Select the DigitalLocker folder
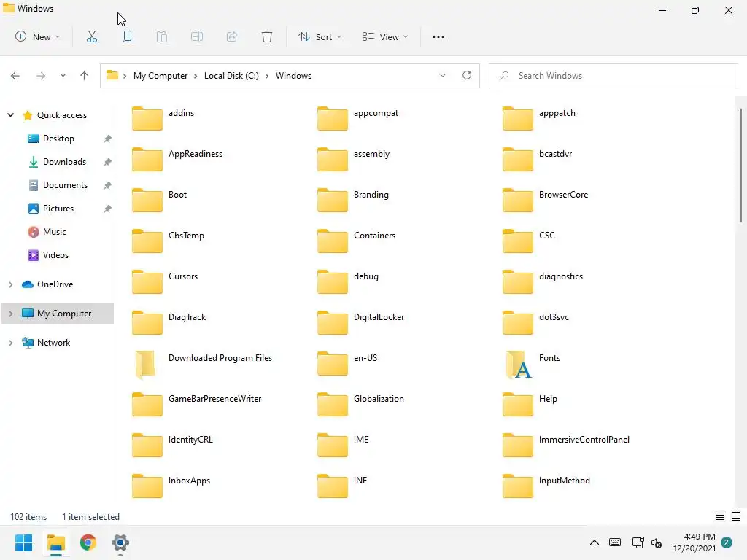The height and width of the screenshot is (560, 747). 360,322
